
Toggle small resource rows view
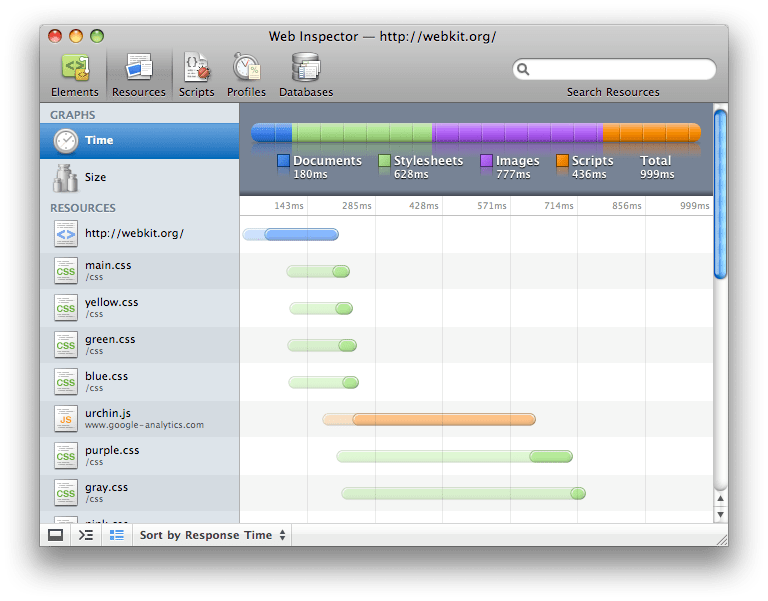click(117, 535)
